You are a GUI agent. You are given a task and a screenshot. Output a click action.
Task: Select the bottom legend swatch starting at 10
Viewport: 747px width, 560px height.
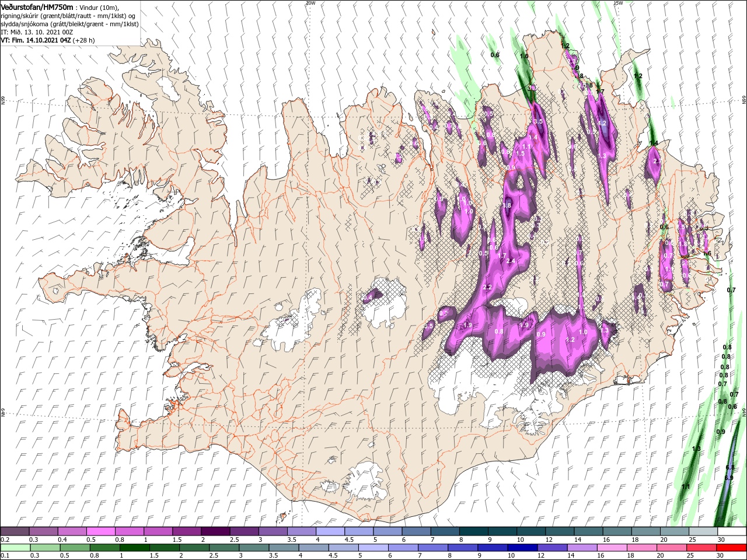[x=522, y=548]
